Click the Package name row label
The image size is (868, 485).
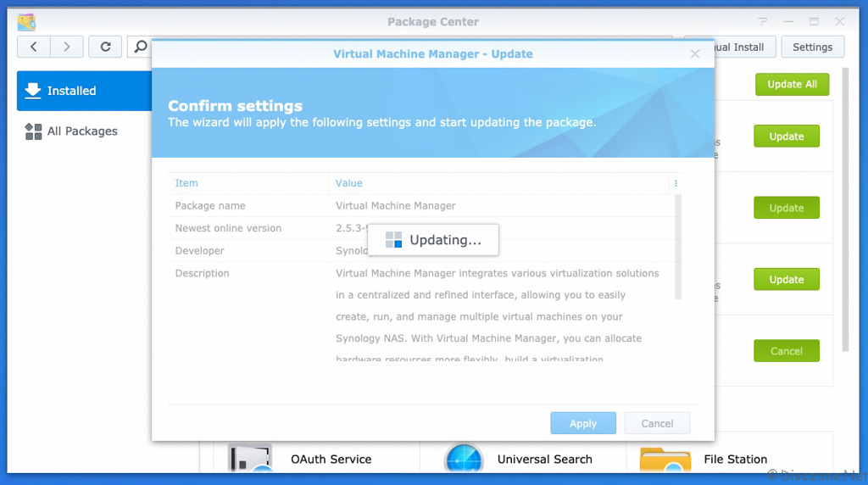click(x=210, y=205)
